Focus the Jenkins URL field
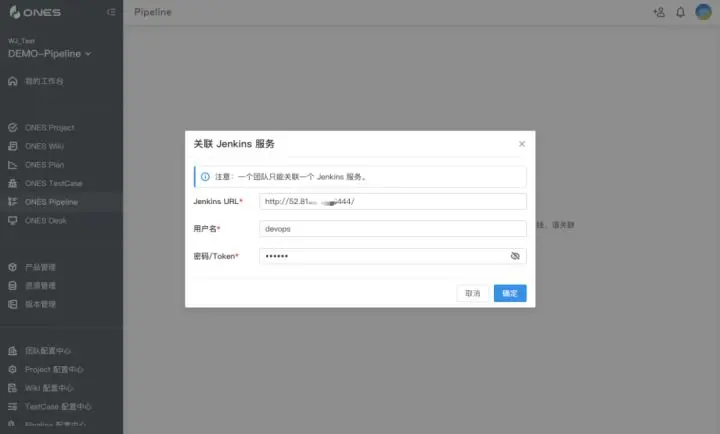This screenshot has height=434, width=720. [393, 201]
